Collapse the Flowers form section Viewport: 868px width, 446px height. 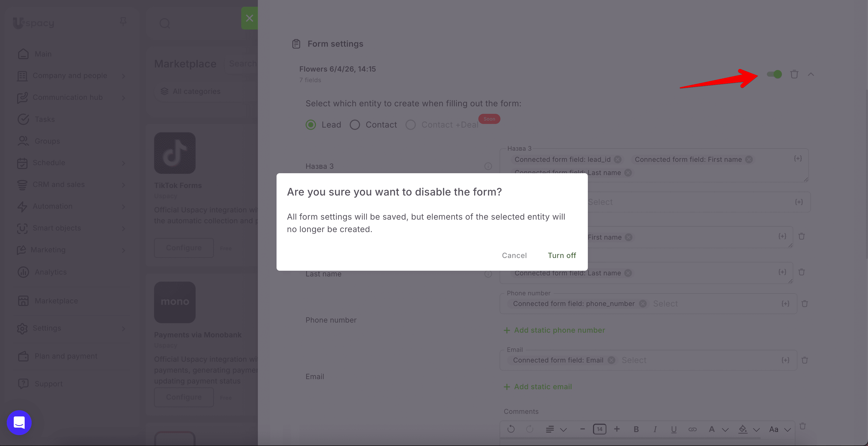click(811, 74)
